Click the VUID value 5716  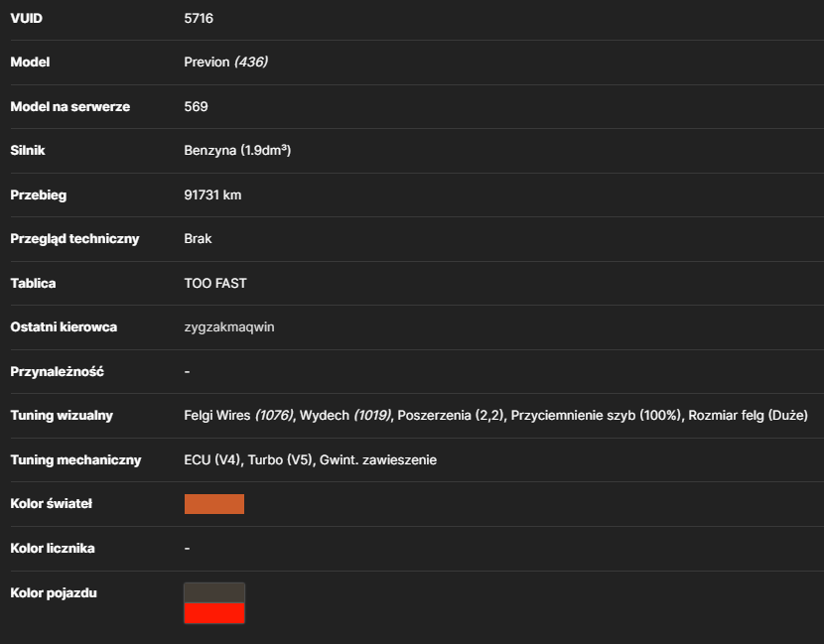tap(199, 19)
